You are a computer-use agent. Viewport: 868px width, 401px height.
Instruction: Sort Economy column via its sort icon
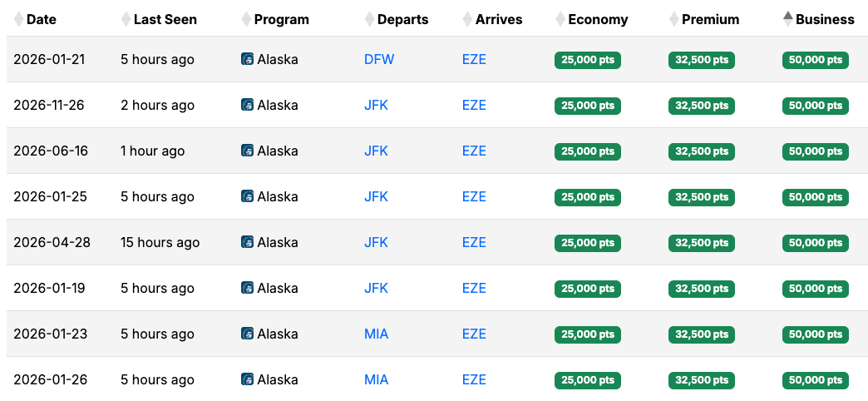point(560,19)
